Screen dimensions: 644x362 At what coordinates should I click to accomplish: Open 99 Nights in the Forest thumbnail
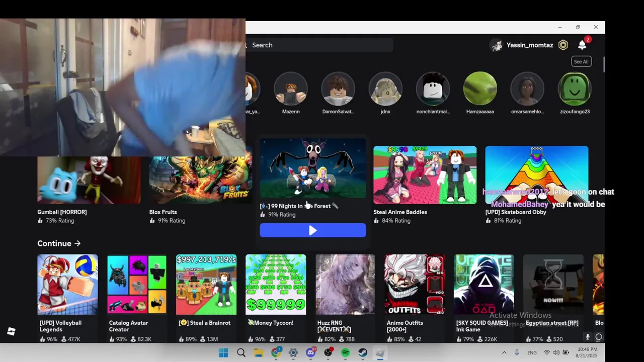[313, 168]
